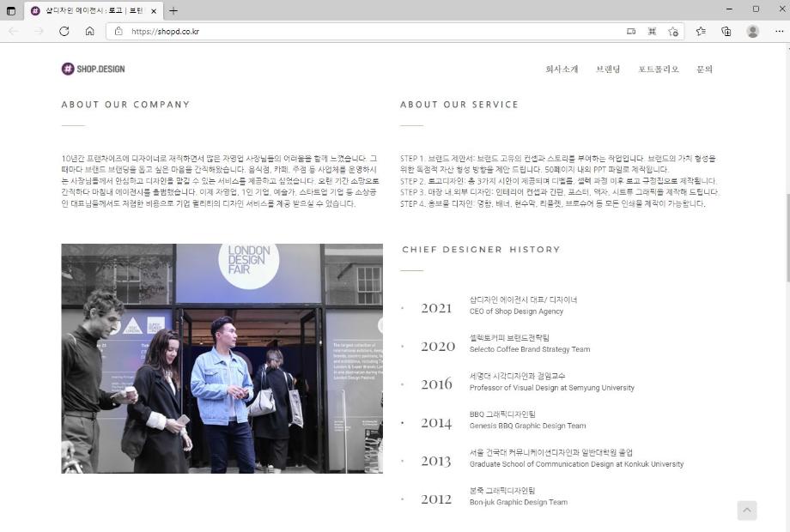Viewport: 790px width, 532px height.
Task: Close the shopd.co.kr browser tab
Action: (154, 11)
